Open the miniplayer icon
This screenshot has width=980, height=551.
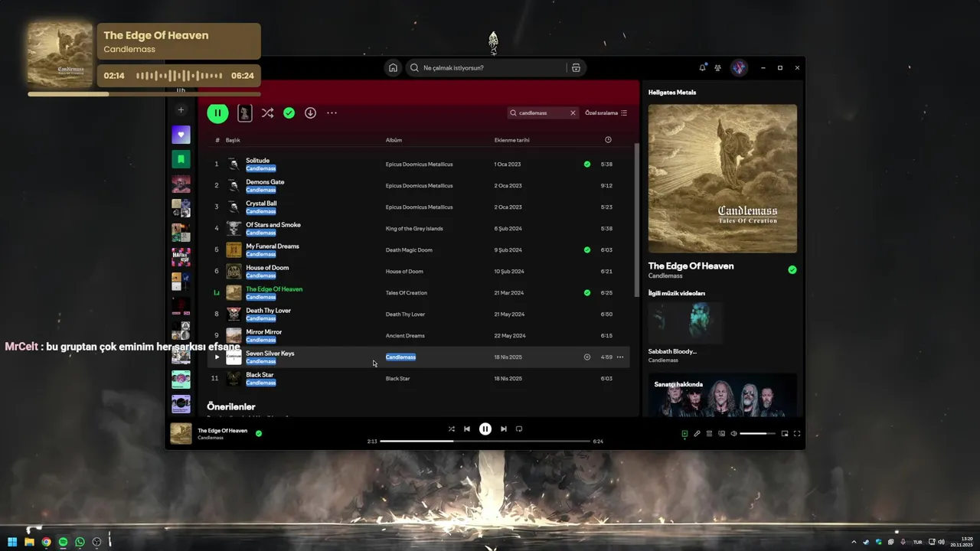coord(785,433)
